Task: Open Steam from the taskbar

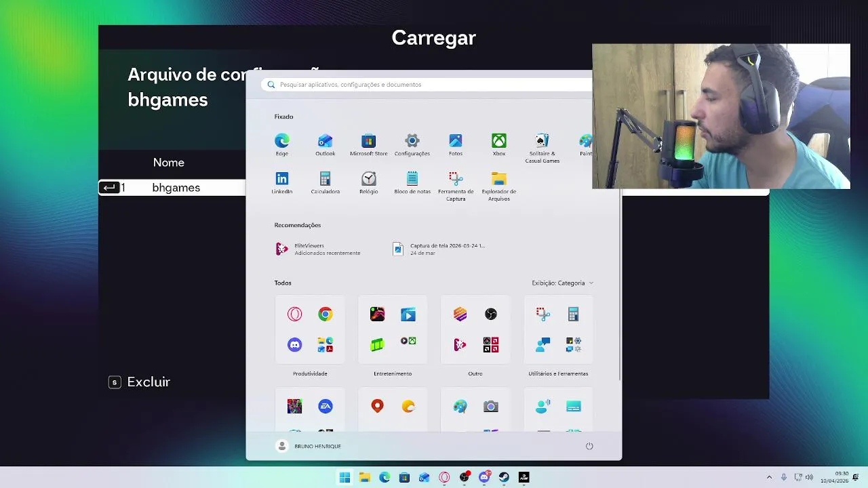Action: coord(504,477)
